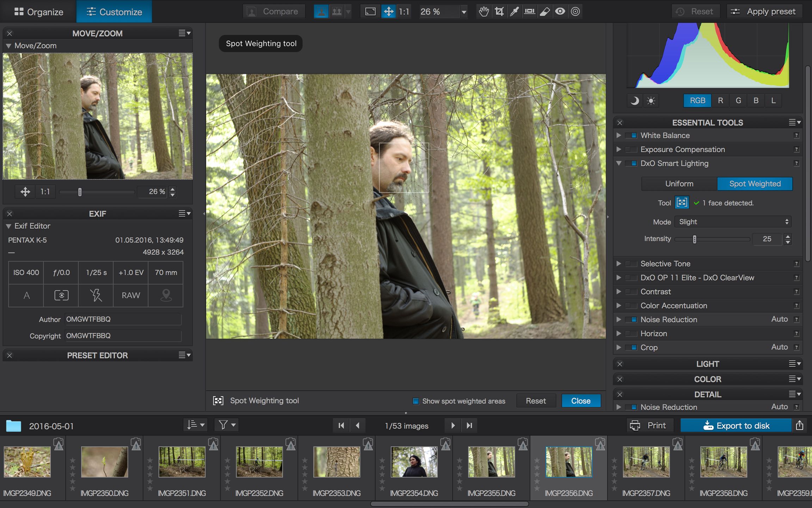The height and width of the screenshot is (508, 812).
Task: Click the Spot Weighting tool icon
Action: point(682,202)
